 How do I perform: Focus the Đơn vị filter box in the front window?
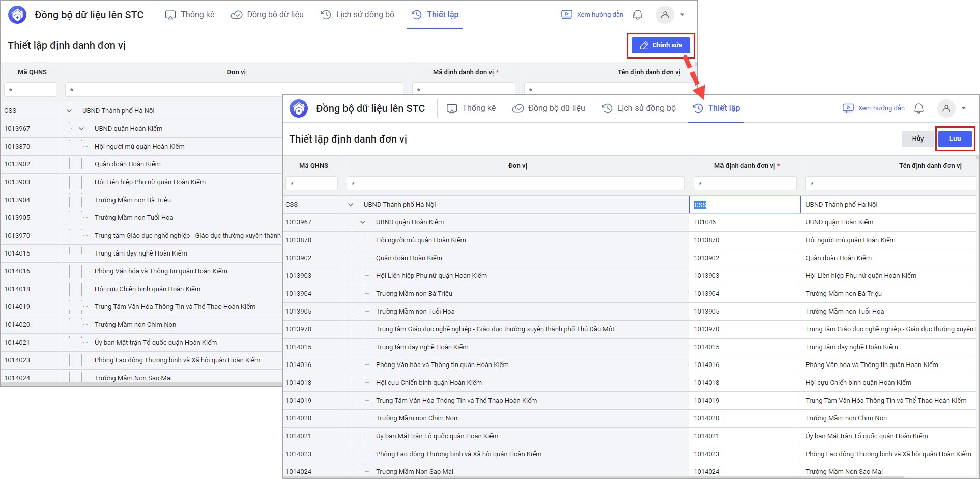click(515, 183)
